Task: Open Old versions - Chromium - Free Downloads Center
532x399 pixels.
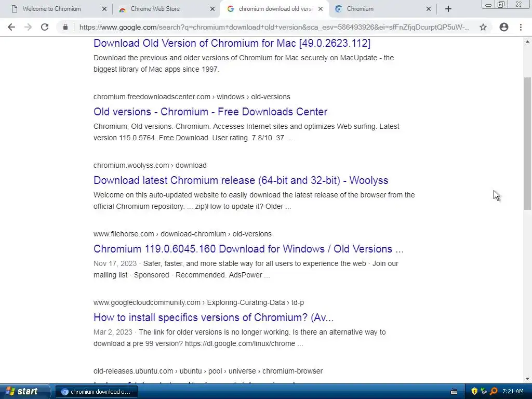Action: click(210, 112)
